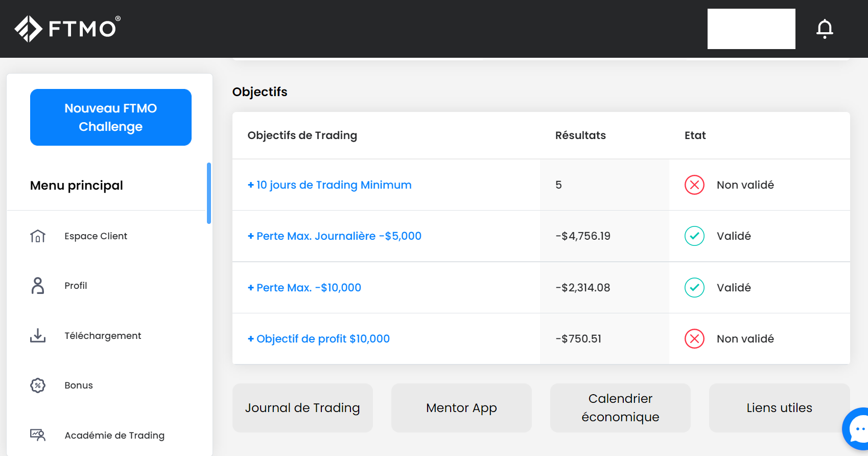
Task: Select Bonus in the sidebar menu
Action: pos(79,385)
